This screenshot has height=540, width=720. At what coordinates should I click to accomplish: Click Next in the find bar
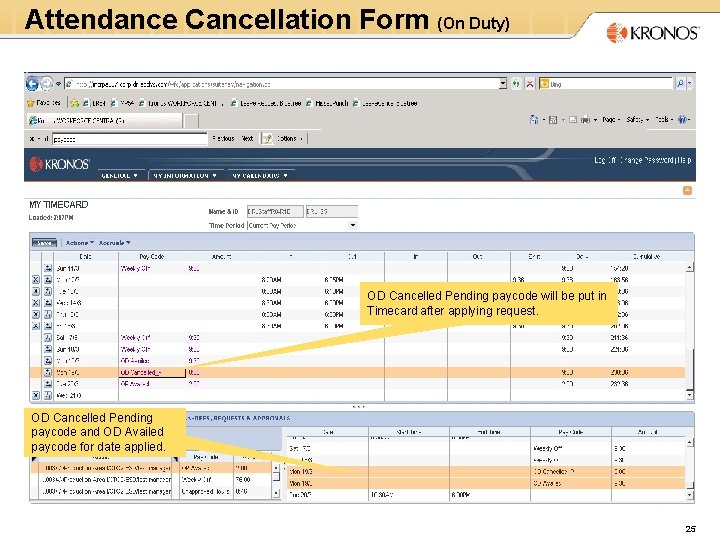tap(248, 139)
